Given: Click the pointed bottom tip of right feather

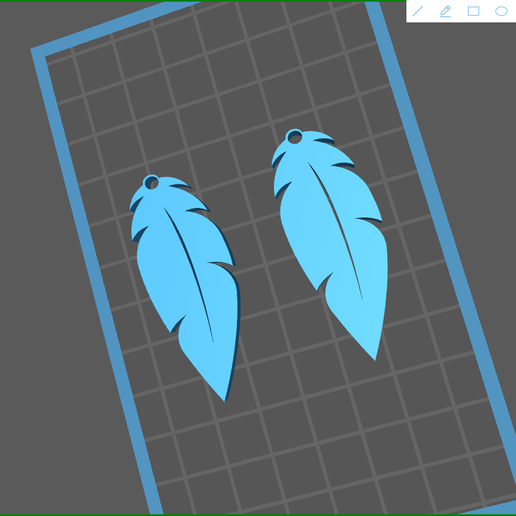Looking at the screenshot, I should click(x=374, y=357).
